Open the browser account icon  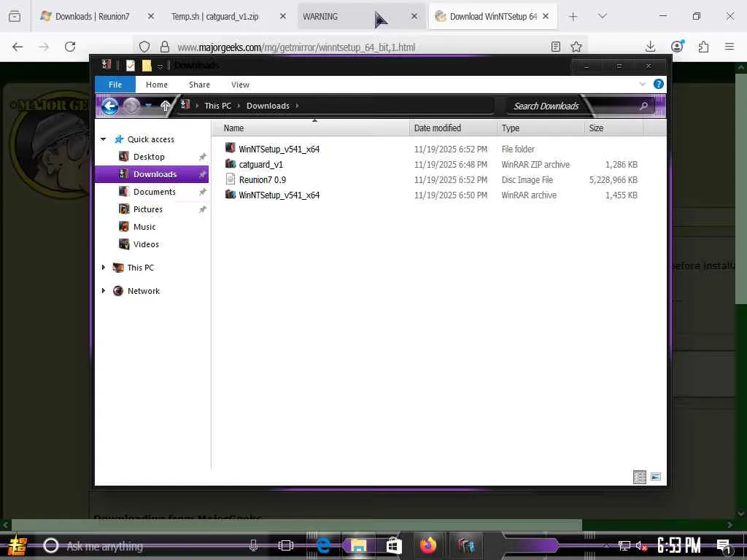[x=677, y=46]
